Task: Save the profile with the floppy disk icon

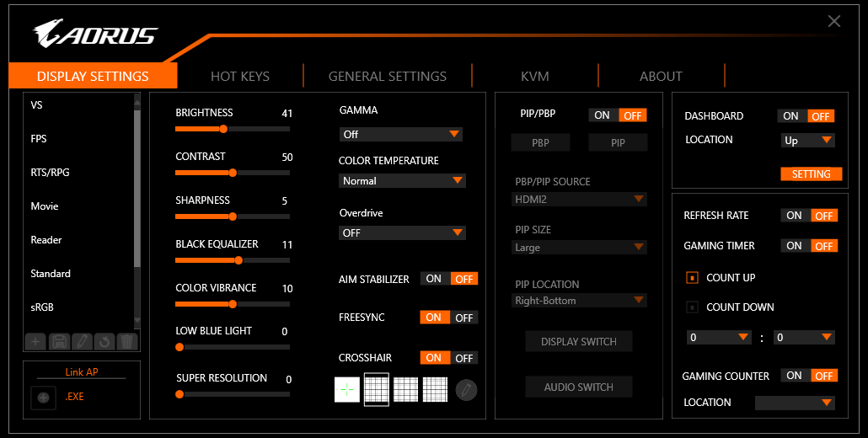Action: pos(59,341)
